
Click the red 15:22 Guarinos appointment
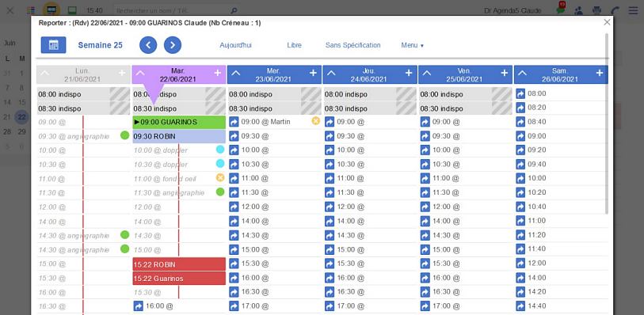[179, 279]
